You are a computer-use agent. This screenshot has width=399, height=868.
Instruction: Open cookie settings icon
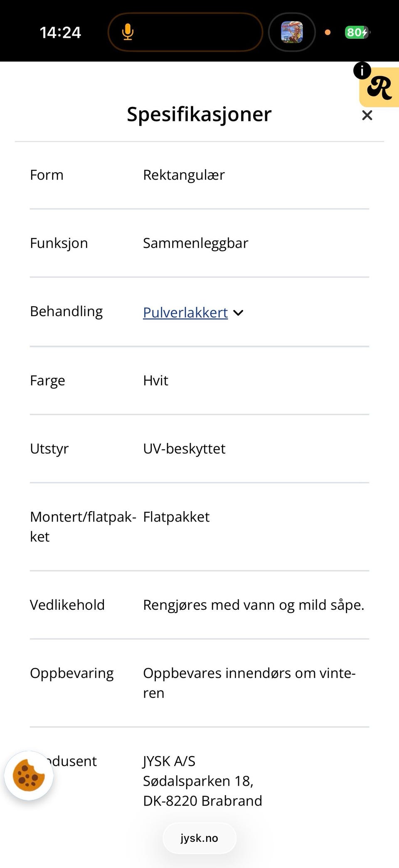coord(29,775)
